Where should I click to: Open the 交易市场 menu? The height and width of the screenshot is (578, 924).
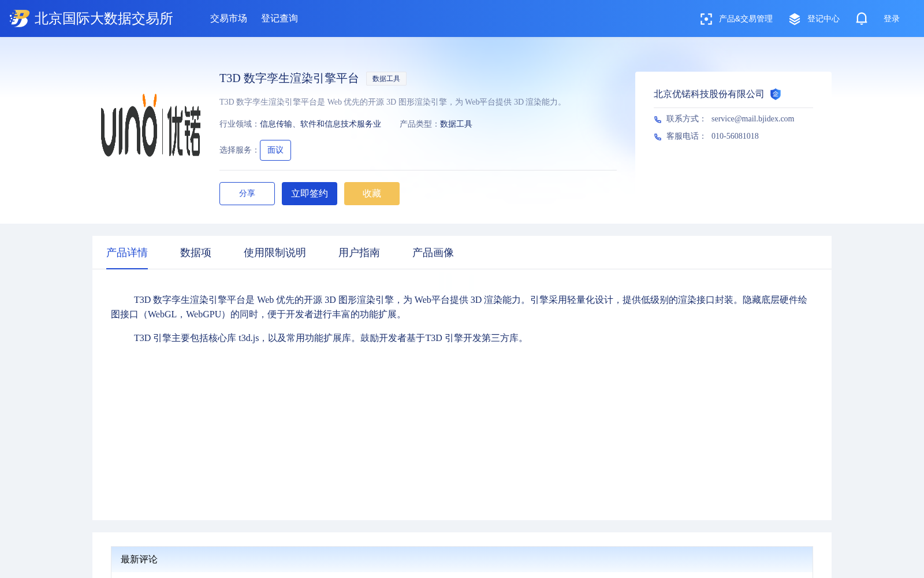pos(229,18)
